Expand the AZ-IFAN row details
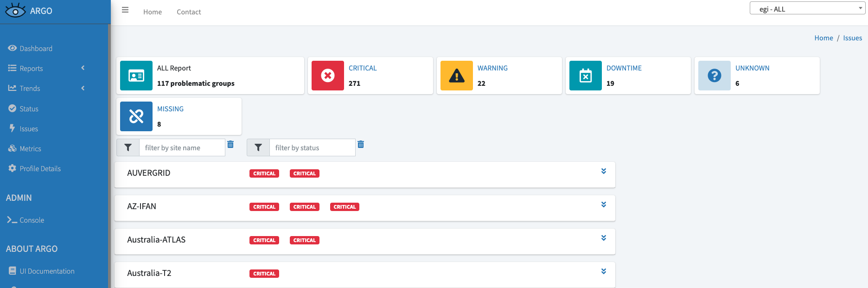The image size is (868, 288). pyautogui.click(x=603, y=205)
